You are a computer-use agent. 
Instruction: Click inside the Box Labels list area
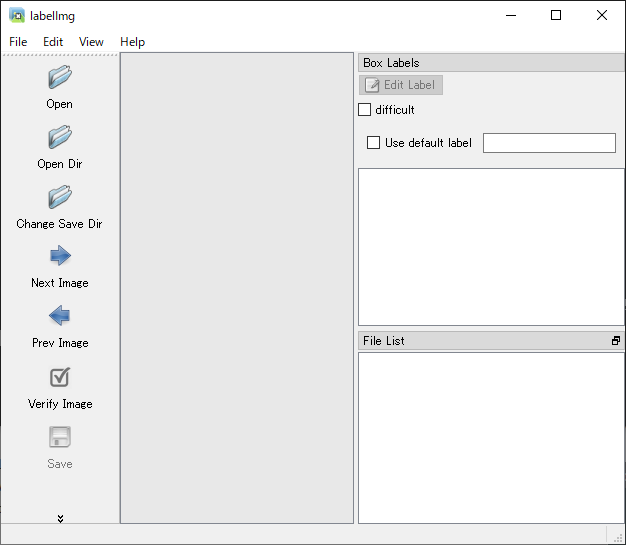click(x=491, y=247)
